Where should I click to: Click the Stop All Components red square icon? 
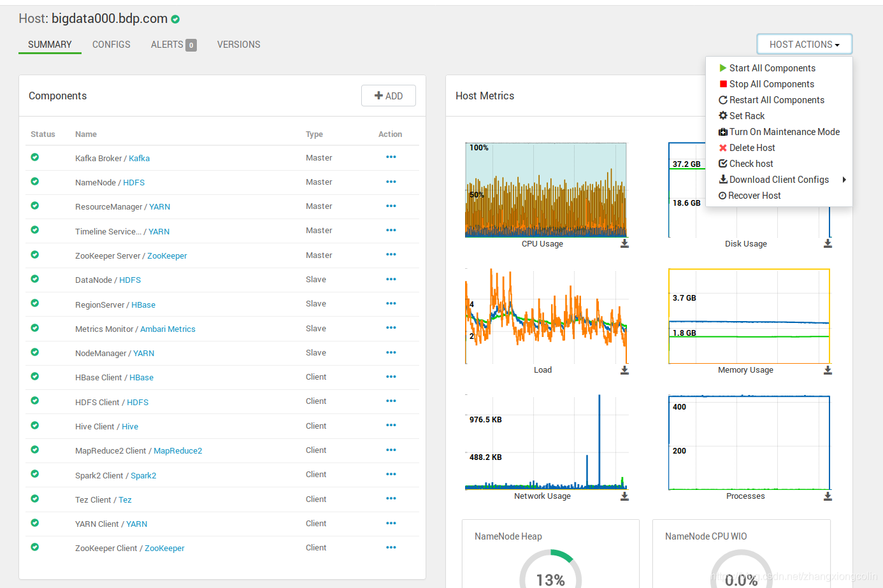[x=723, y=84]
